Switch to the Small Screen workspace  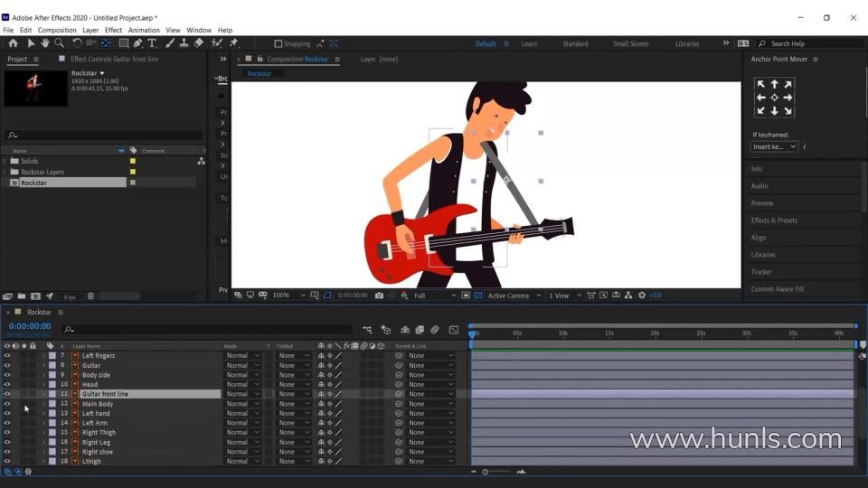click(630, 43)
